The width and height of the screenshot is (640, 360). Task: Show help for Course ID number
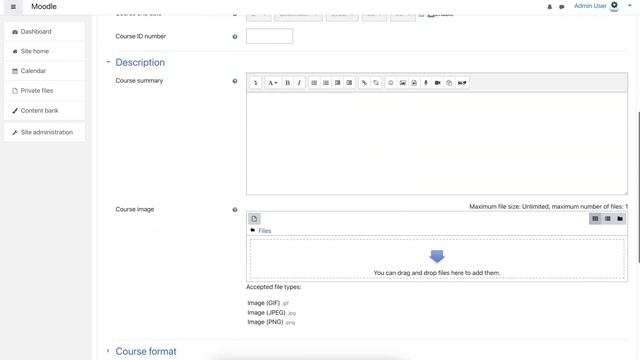click(235, 37)
